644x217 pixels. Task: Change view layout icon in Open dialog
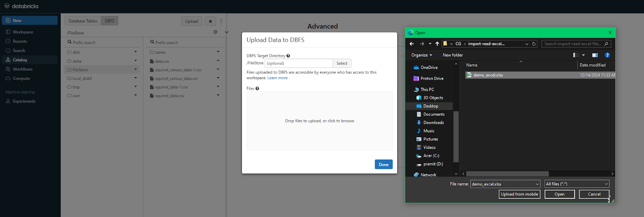click(576, 55)
